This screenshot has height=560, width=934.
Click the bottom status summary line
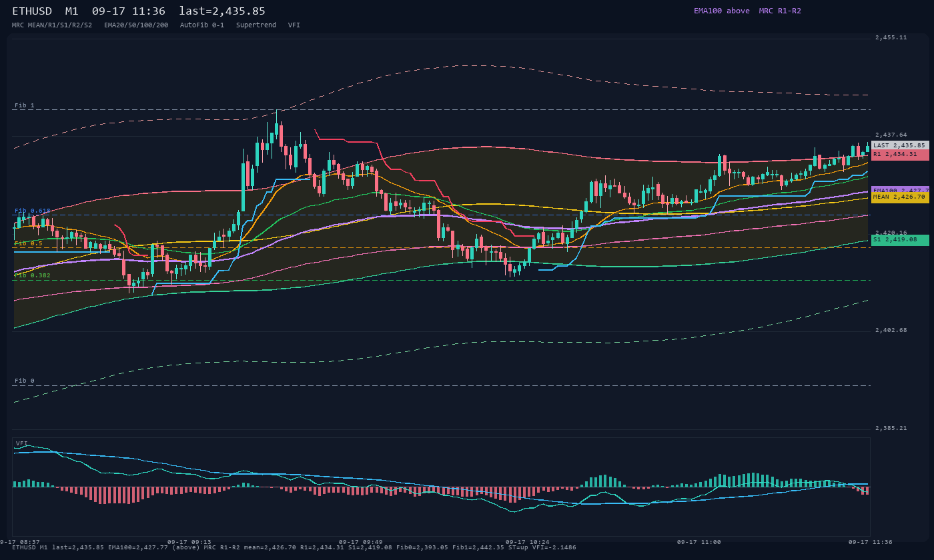coord(294,547)
